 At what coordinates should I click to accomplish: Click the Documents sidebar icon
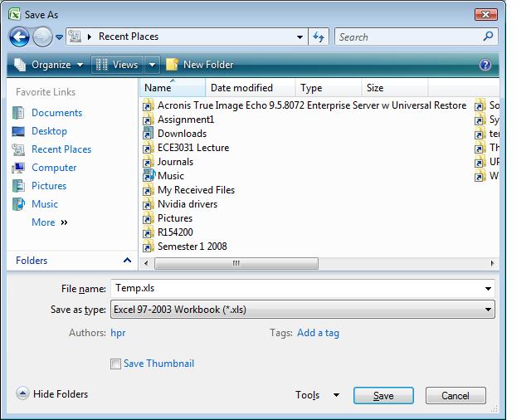[18, 113]
